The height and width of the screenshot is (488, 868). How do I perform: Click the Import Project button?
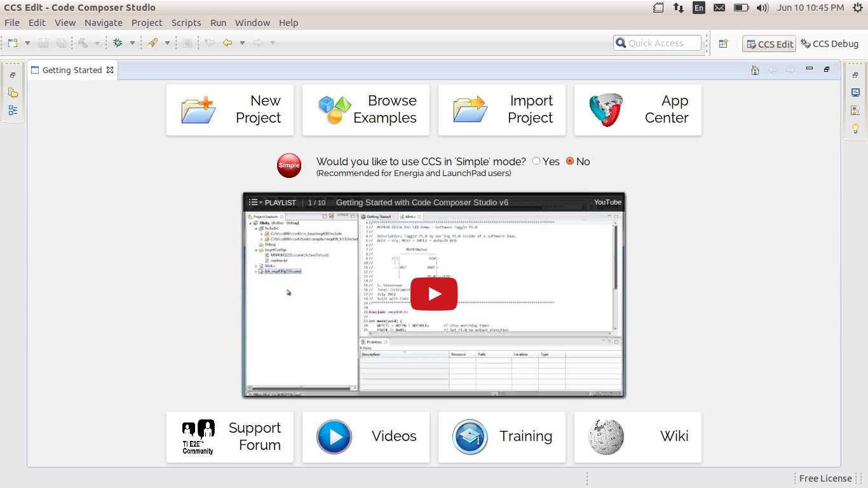(502, 110)
